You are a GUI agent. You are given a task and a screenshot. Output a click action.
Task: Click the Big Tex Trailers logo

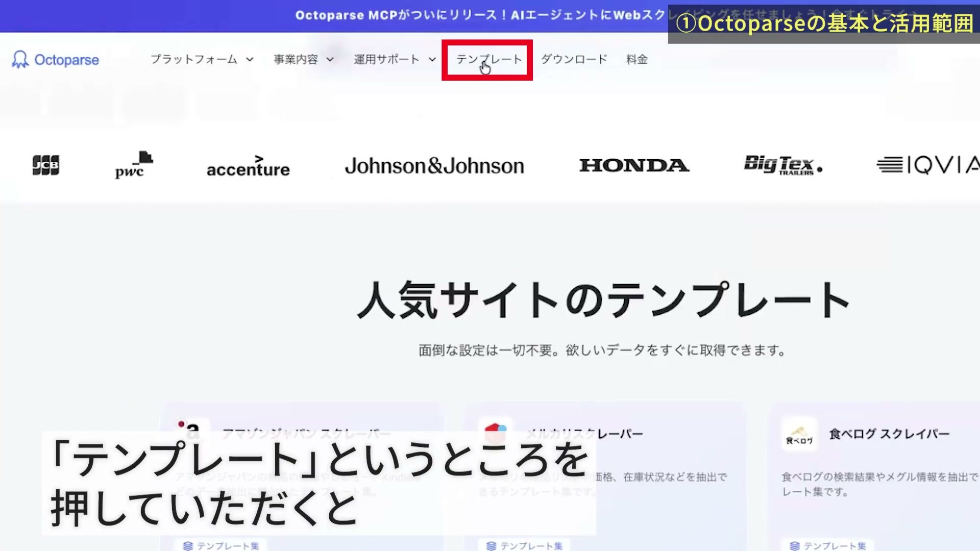pyautogui.click(x=783, y=165)
